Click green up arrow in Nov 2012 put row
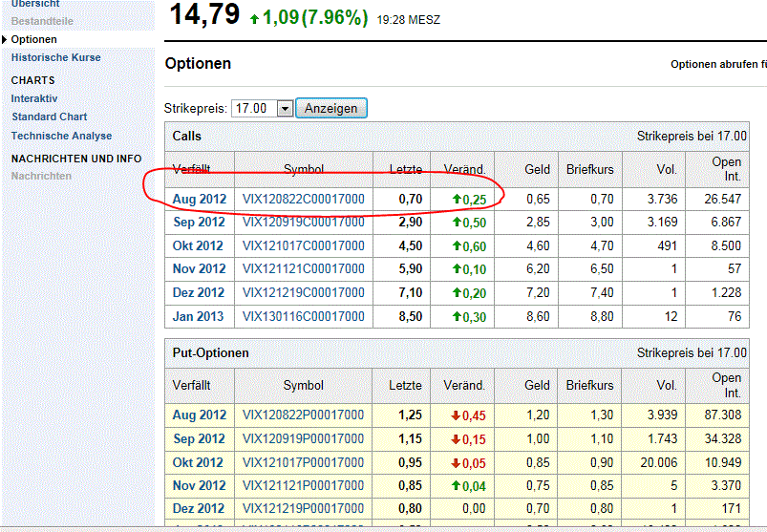 455,485
